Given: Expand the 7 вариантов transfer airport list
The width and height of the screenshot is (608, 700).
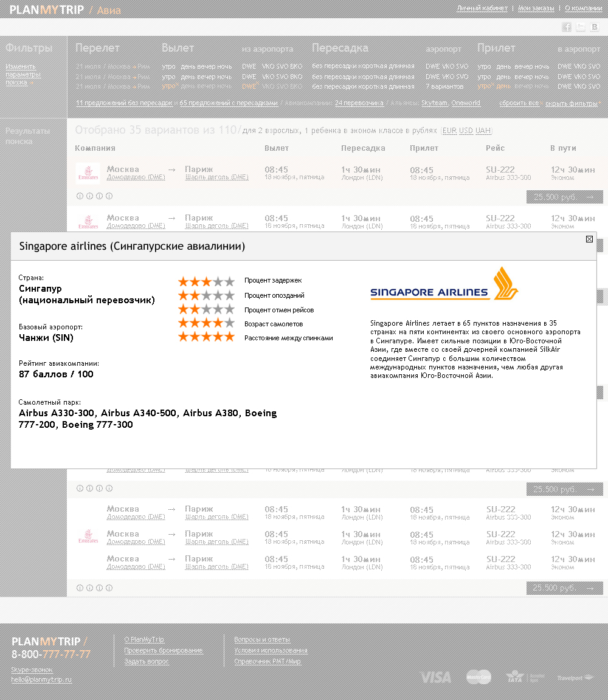Looking at the screenshot, I should pos(444,86).
